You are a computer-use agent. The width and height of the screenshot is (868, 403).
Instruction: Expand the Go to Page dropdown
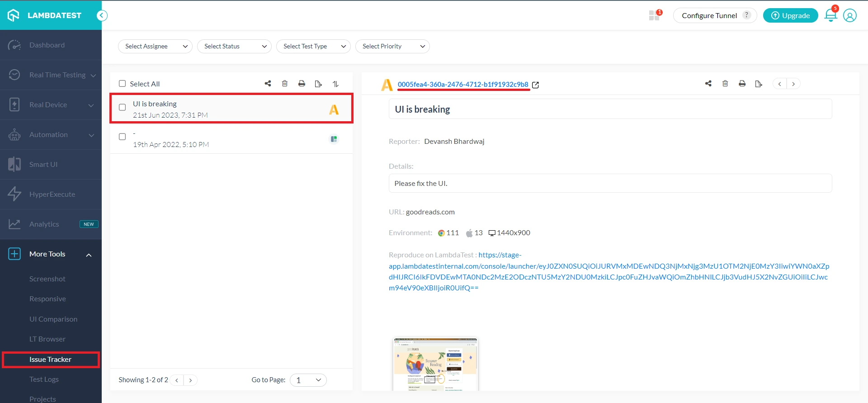coord(308,380)
